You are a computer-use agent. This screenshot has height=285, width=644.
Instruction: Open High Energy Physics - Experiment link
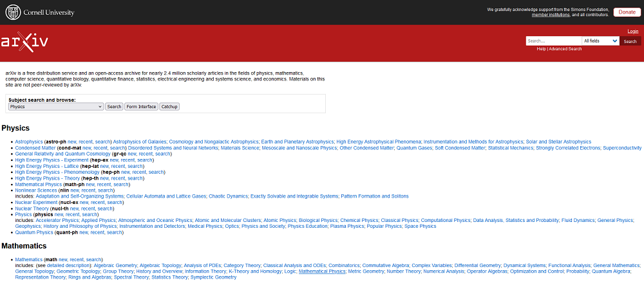tap(52, 160)
